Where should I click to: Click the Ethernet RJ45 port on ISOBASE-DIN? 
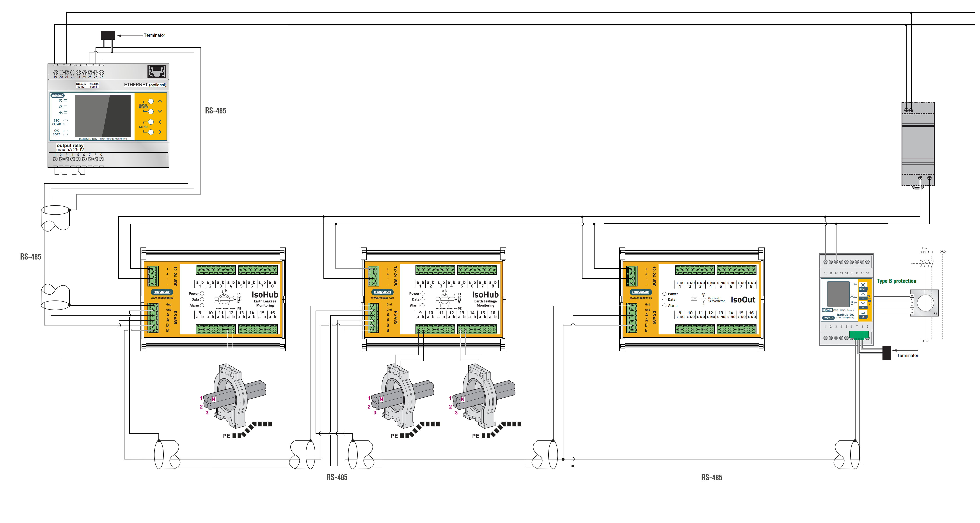[x=157, y=71]
